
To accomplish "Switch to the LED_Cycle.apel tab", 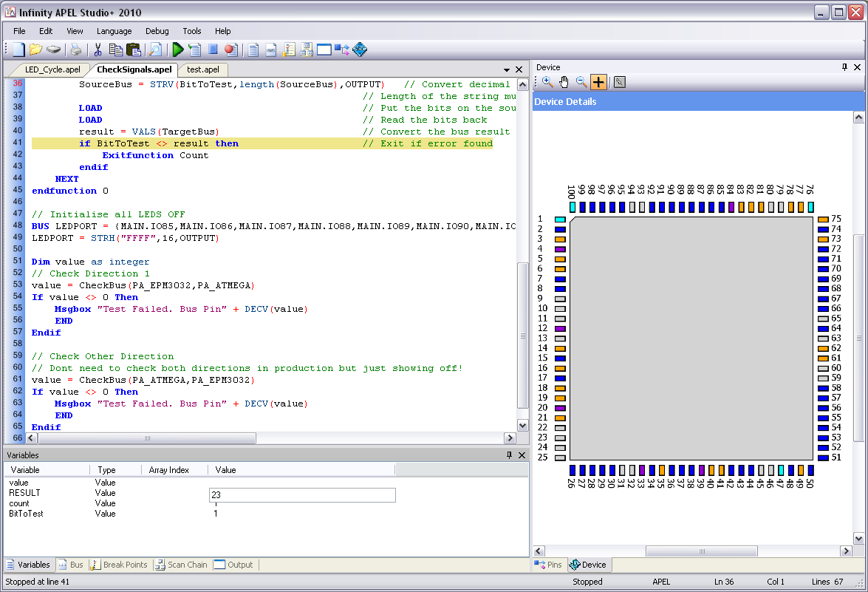I will click(52, 69).
